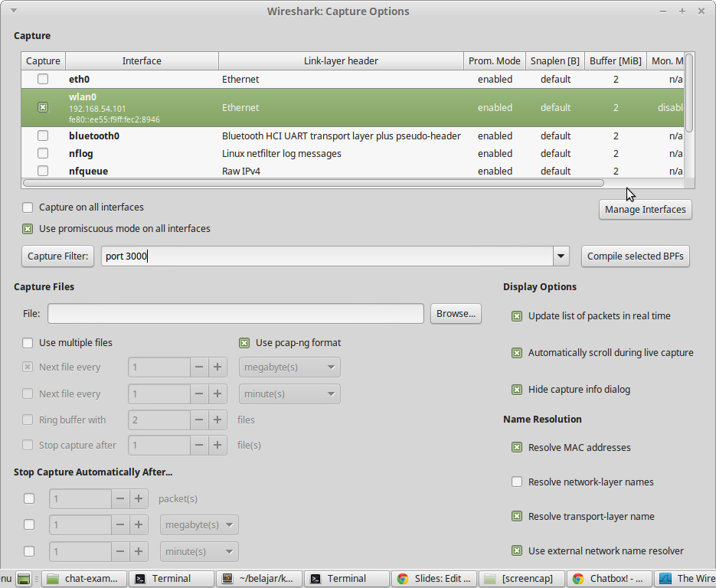Open the Slides: Edit Chrome taskbar item

pyautogui.click(x=434, y=579)
